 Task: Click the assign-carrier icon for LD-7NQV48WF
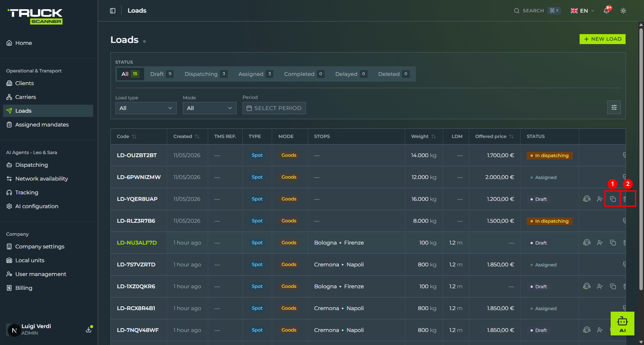(x=600, y=330)
